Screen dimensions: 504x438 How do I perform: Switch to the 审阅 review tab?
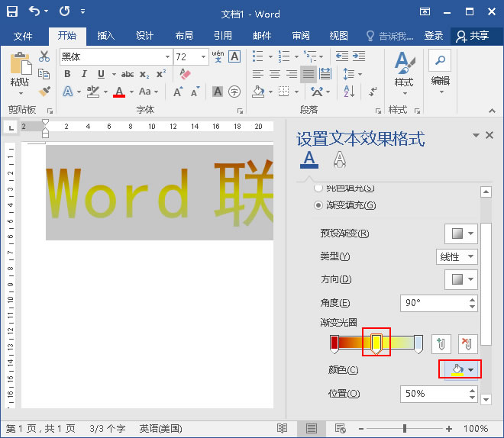[301, 36]
